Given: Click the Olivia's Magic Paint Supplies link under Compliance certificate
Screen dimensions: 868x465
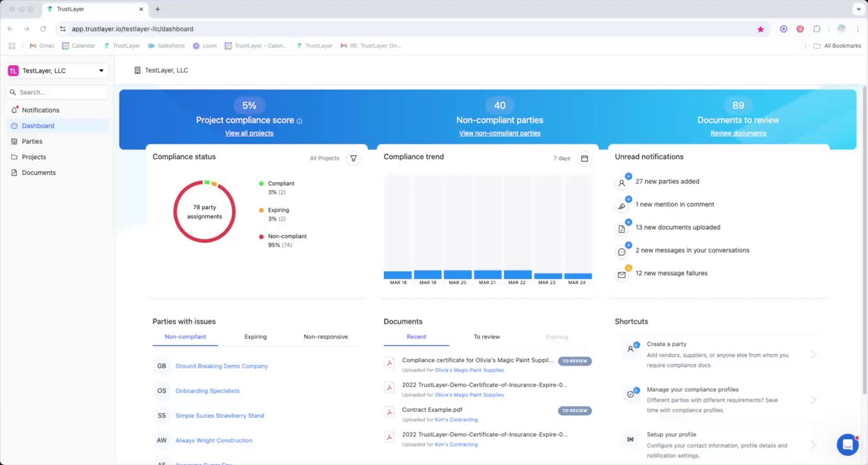Looking at the screenshot, I should point(469,370).
